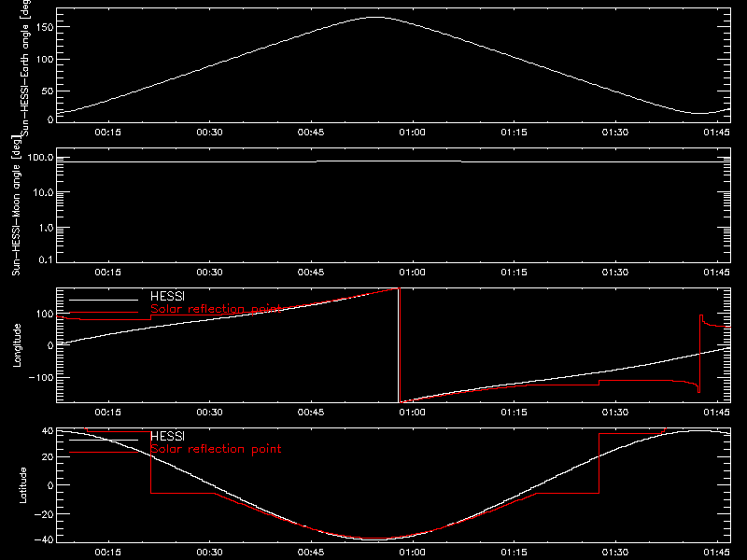Select the 50 tick on Earth angle plot
The height and width of the screenshot is (560, 747).
(x=48, y=91)
